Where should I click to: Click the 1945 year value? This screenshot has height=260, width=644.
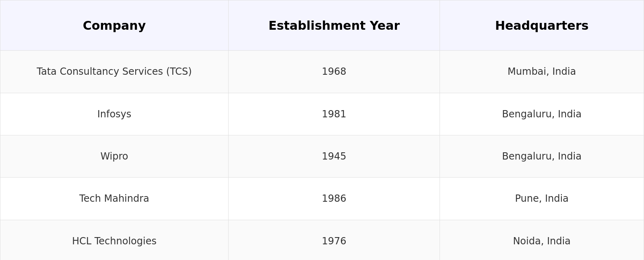[334, 156]
